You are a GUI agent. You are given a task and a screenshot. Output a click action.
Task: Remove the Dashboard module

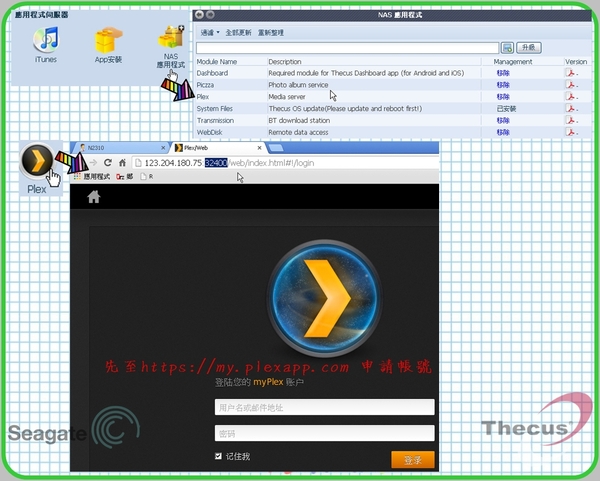[503, 73]
